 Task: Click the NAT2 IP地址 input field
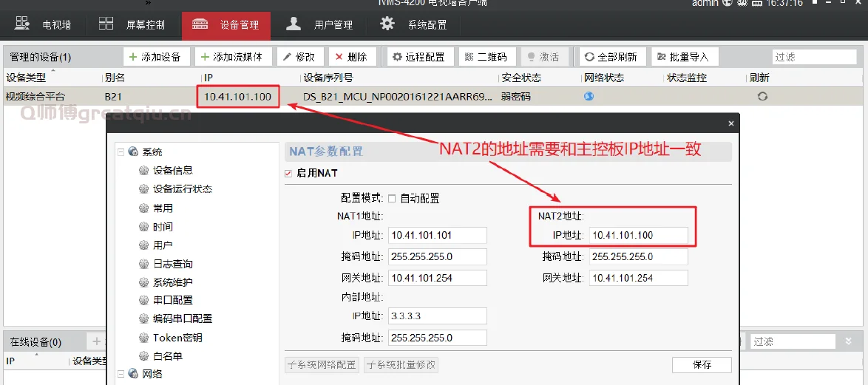click(639, 236)
